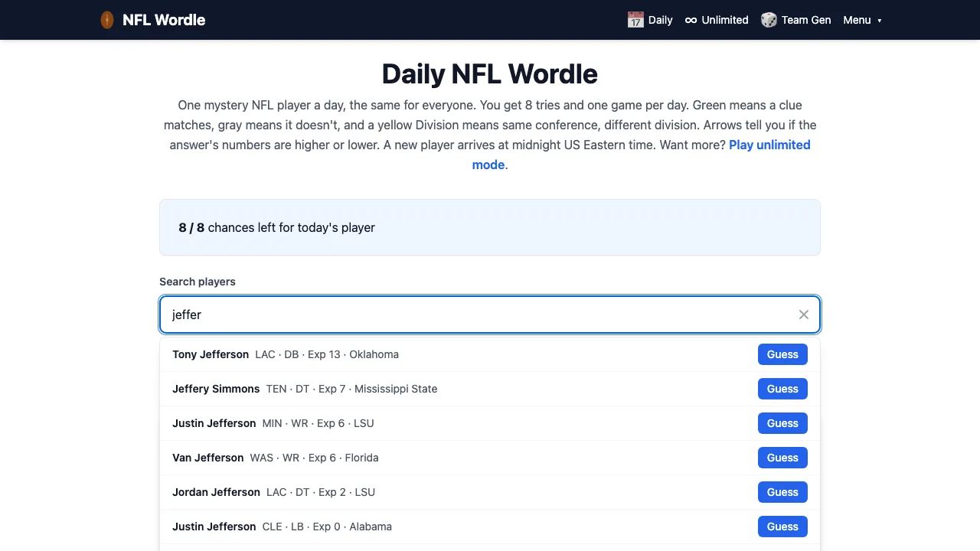Guess Justin Jefferson from MIN
This screenshot has height=551, width=980.
[782, 423]
